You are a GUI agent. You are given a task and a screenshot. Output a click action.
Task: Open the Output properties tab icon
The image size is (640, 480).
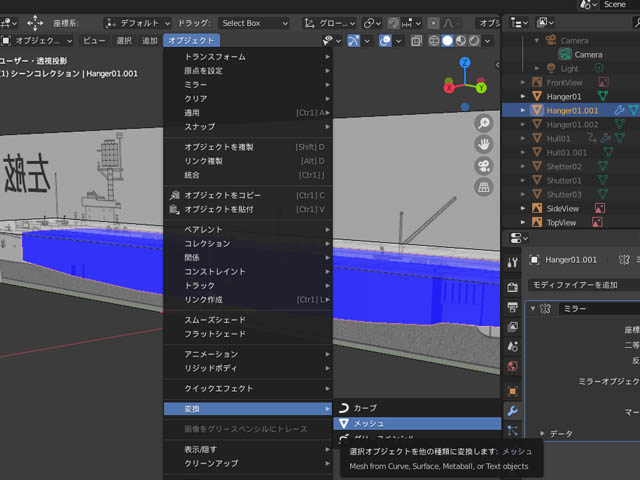pos(513,307)
